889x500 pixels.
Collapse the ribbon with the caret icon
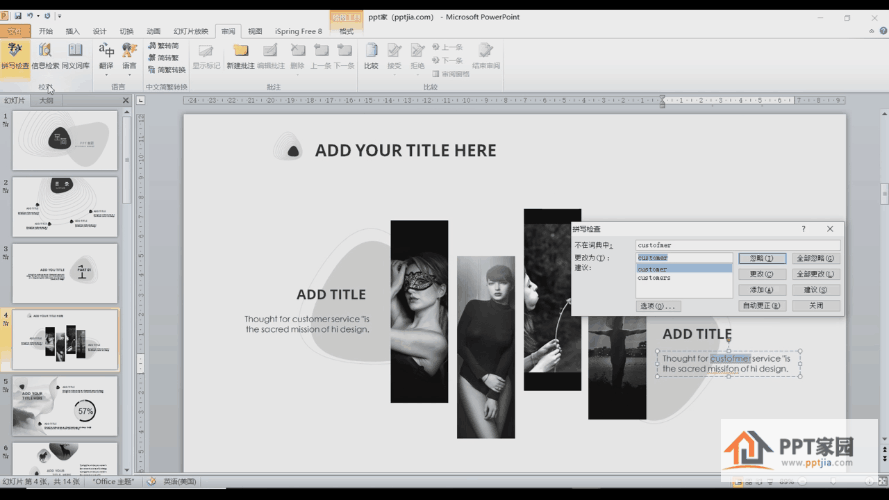871,31
